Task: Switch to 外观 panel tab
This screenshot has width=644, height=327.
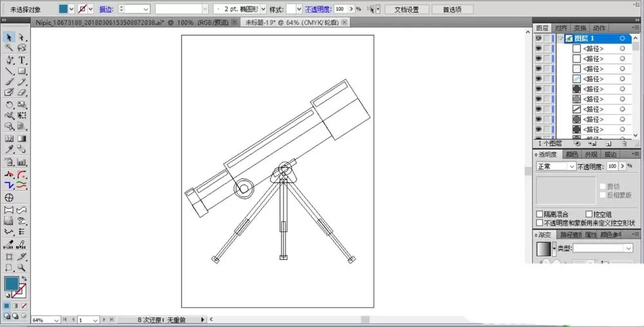Action: pyautogui.click(x=591, y=154)
